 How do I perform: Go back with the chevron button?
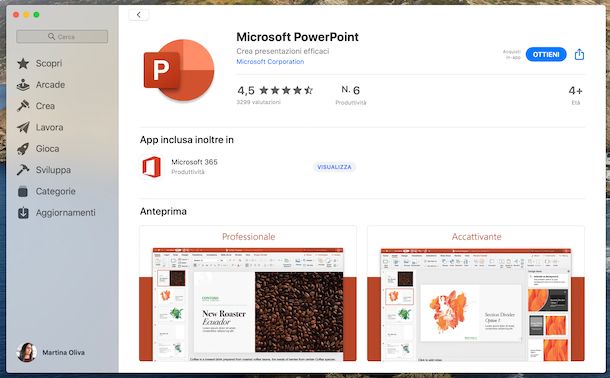tap(138, 15)
